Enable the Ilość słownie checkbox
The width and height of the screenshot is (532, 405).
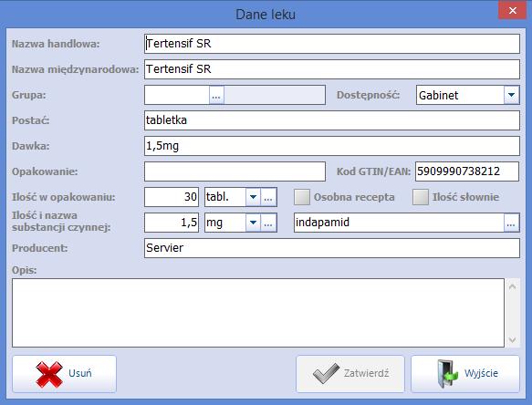coord(421,197)
